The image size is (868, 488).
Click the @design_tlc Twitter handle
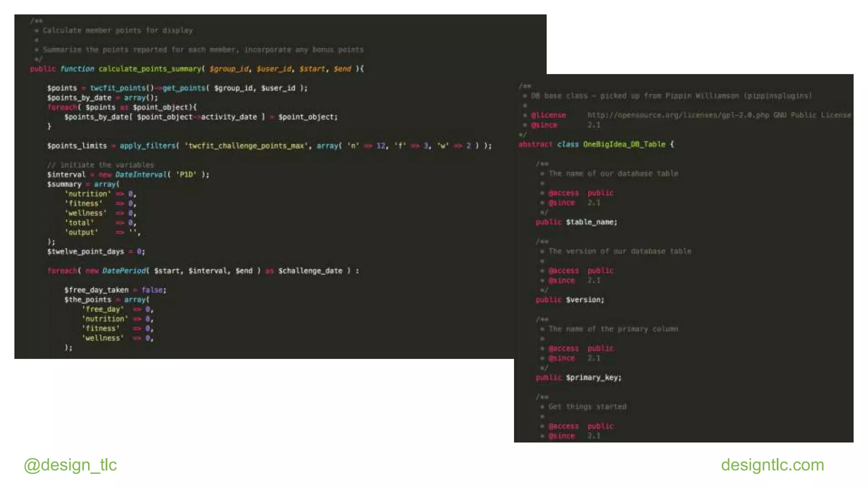70,465
